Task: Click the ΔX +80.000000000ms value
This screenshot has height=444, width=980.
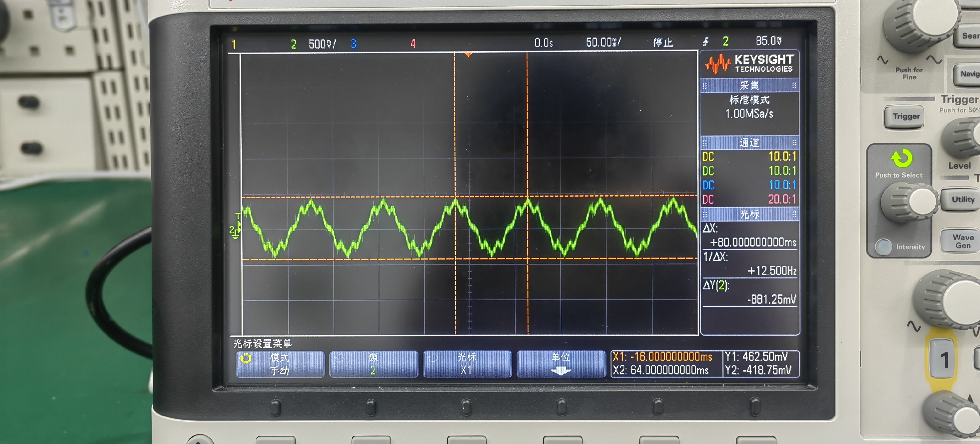Action: pos(753,242)
